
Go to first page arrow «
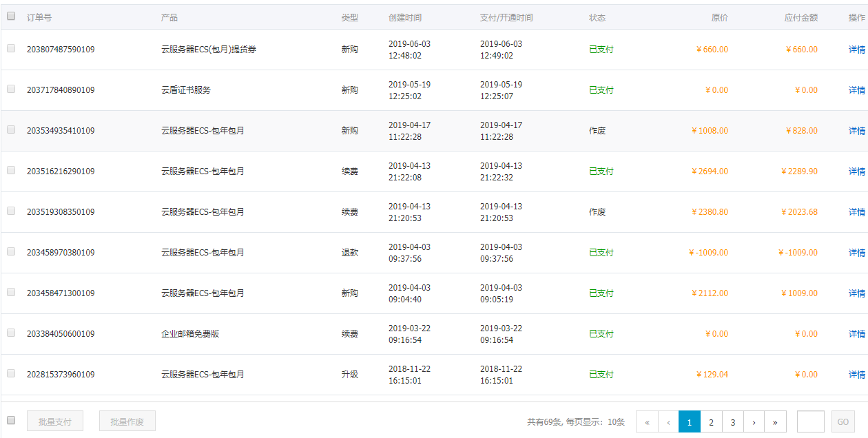pos(647,422)
